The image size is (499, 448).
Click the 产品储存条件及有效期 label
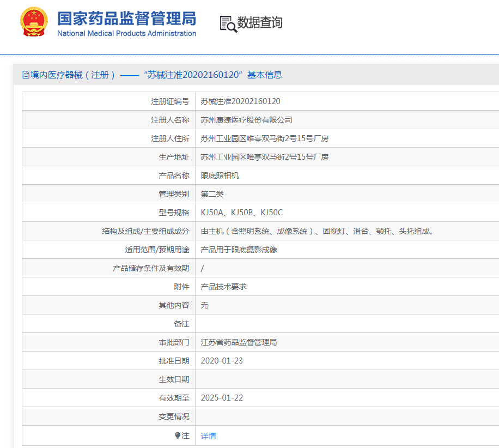point(151,268)
